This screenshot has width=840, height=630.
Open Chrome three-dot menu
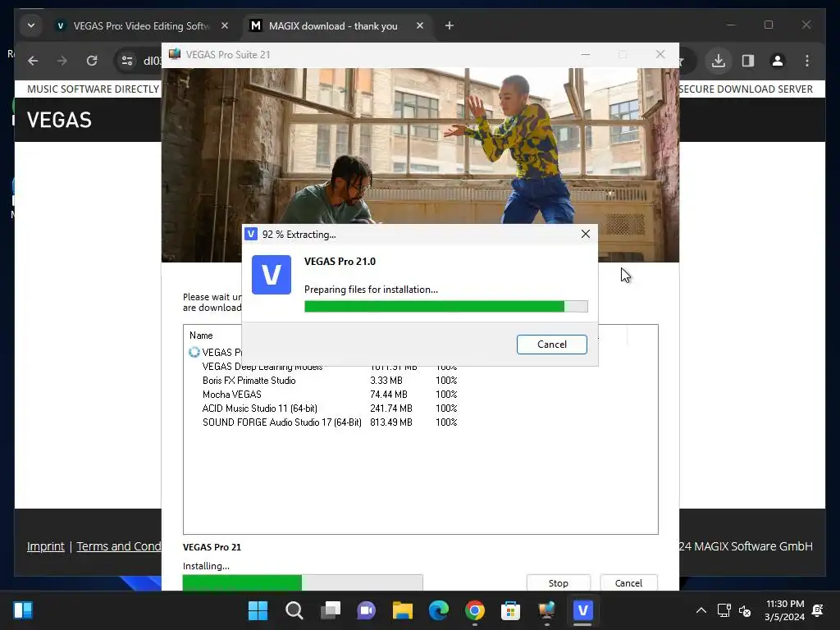(x=807, y=61)
